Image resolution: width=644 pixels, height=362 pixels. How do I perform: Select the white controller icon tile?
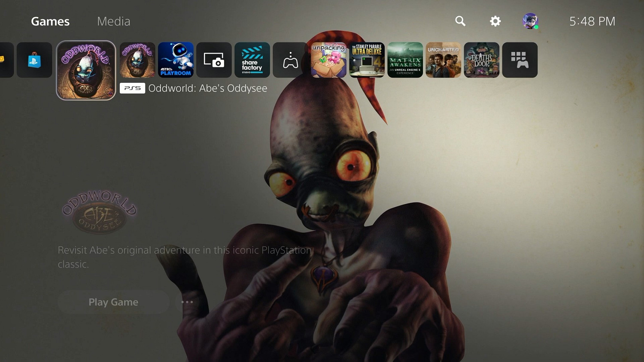[x=290, y=60]
